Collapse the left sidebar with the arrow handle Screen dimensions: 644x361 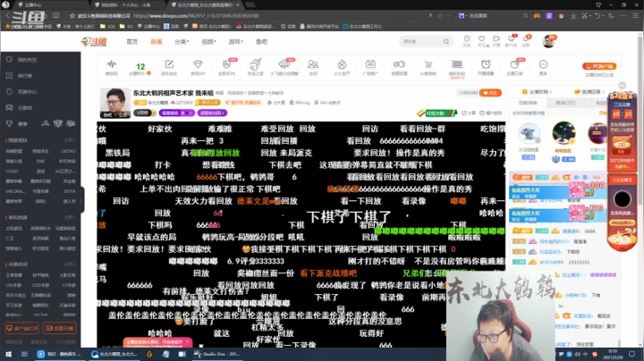coord(80,200)
